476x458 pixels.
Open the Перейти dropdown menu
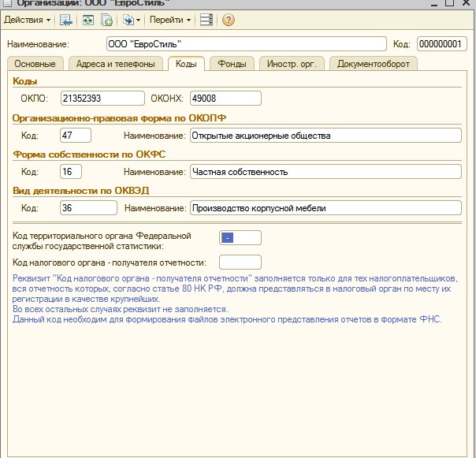click(170, 20)
